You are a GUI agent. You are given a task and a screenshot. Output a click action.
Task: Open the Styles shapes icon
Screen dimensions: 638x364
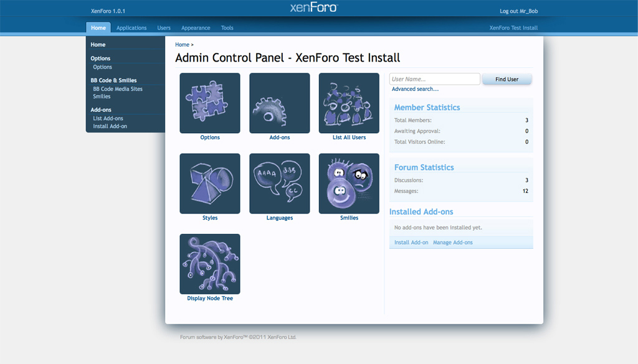(x=210, y=184)
